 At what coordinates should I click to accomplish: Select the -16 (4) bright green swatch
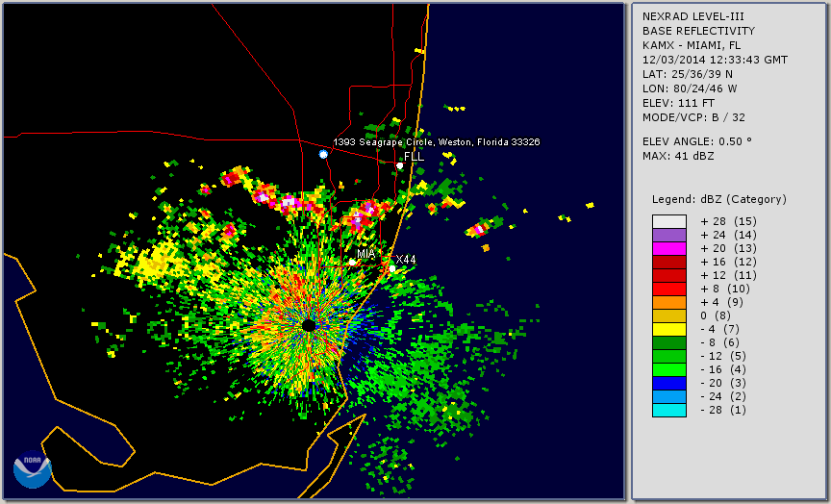click(x=669, y=370)
